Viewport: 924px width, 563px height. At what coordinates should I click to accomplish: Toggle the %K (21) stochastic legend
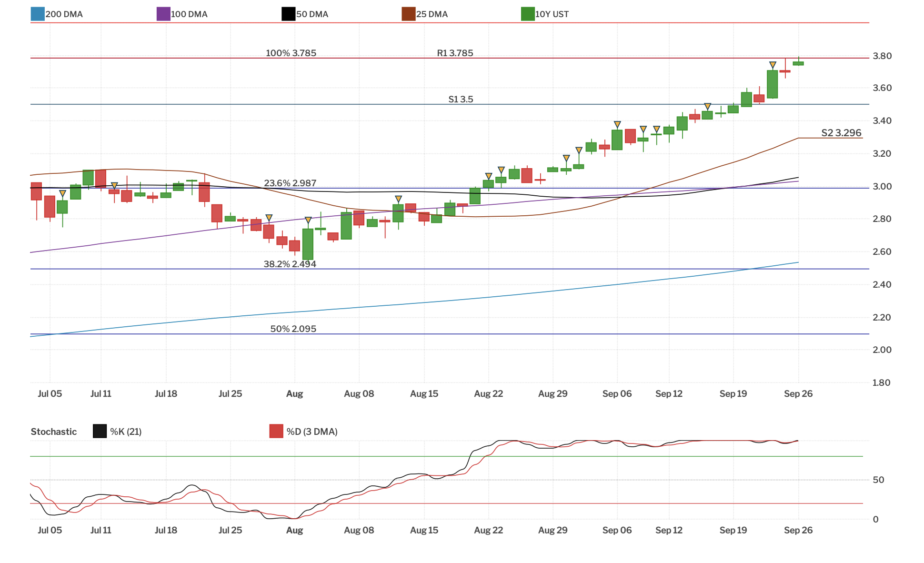tap(126, 432)
